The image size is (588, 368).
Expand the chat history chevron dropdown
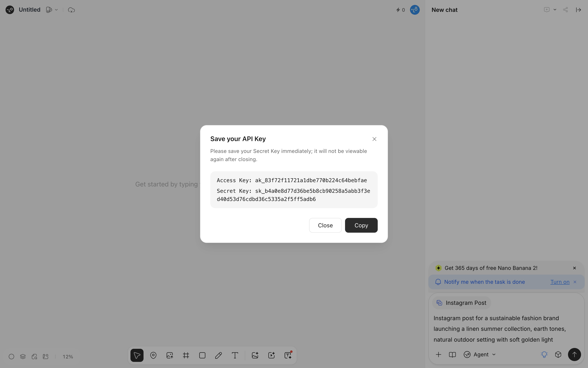555,10
